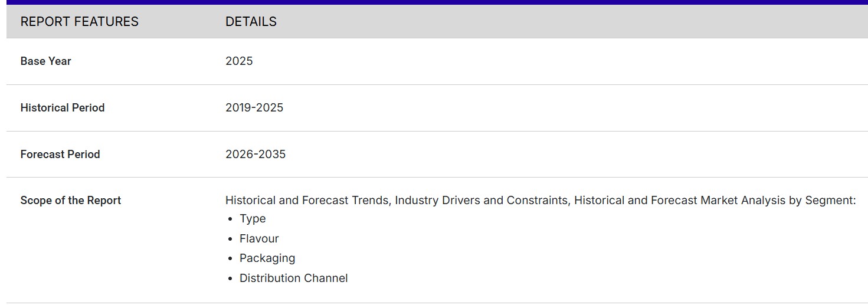868x305 pixels.
Task: Select the Historical Period row label
Action: pyautogui.click(x=62, y=108)
